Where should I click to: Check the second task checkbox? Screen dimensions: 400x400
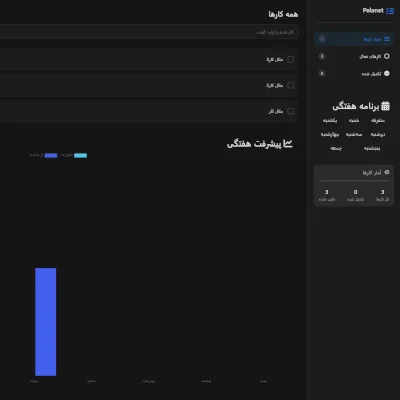tap(291, 85)
